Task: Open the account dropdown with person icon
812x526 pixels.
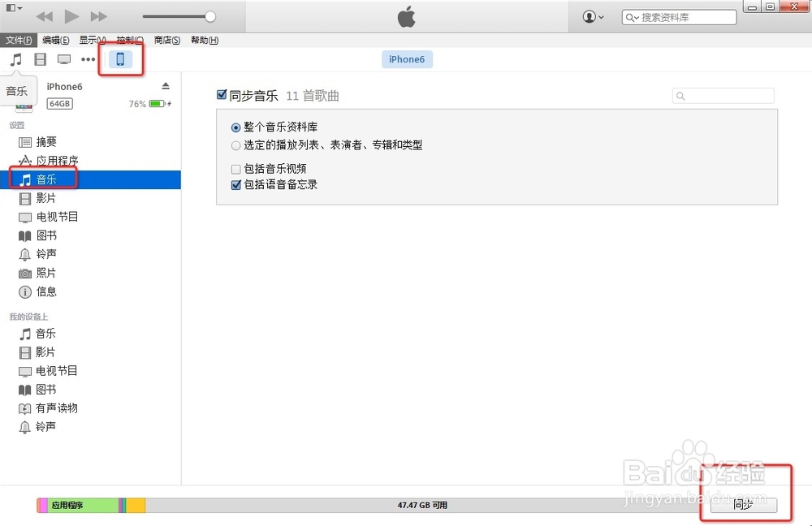Action: point(593,16)
